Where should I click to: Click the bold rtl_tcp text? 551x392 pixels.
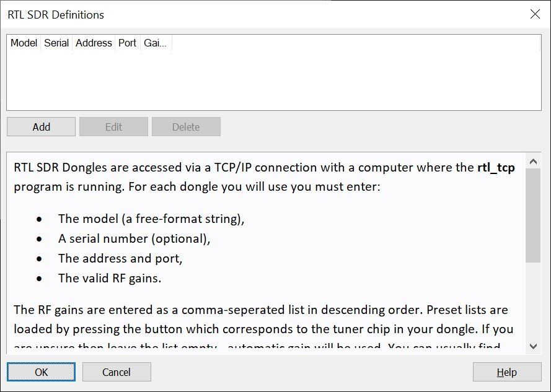pos(496,167)
